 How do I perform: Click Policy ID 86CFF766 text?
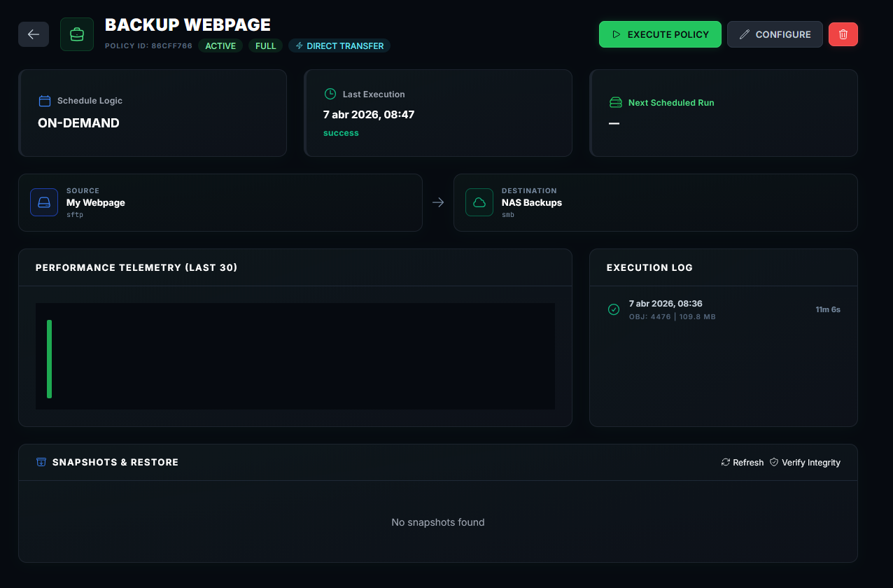coord(148,46)
